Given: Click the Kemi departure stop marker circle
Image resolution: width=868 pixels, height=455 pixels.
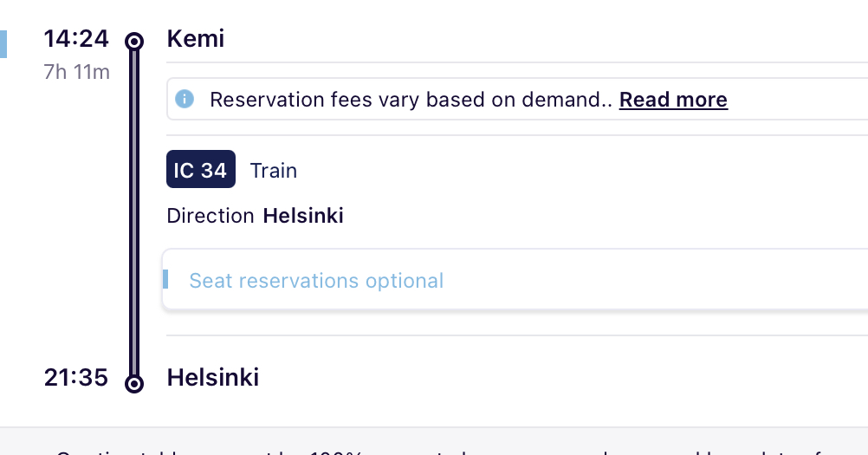Looking at the screenshot, I should point(134,42).
